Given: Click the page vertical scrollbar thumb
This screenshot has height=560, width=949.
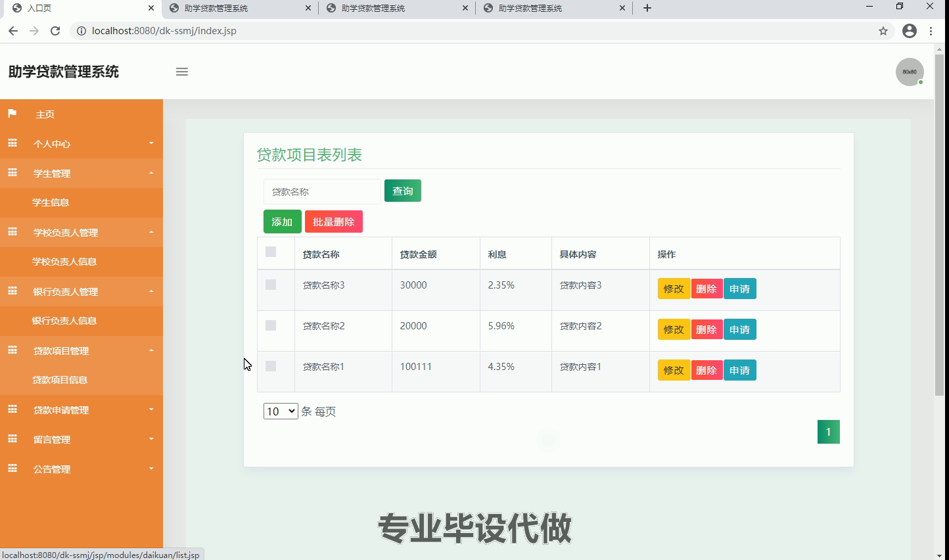Looking at the screenshot, I should [x=939, y=225].
